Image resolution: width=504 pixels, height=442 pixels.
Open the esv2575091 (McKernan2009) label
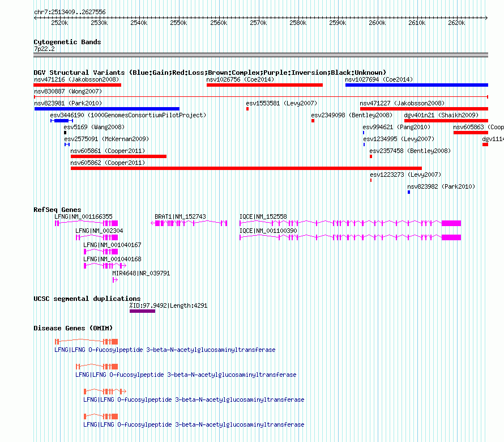click(106, 139)
